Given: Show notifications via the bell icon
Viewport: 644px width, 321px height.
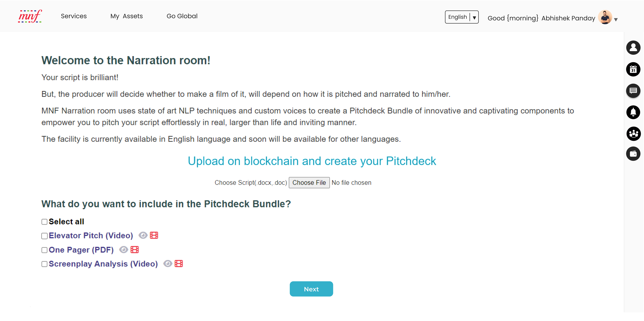Looking at the screenshot, I should 633,112.
